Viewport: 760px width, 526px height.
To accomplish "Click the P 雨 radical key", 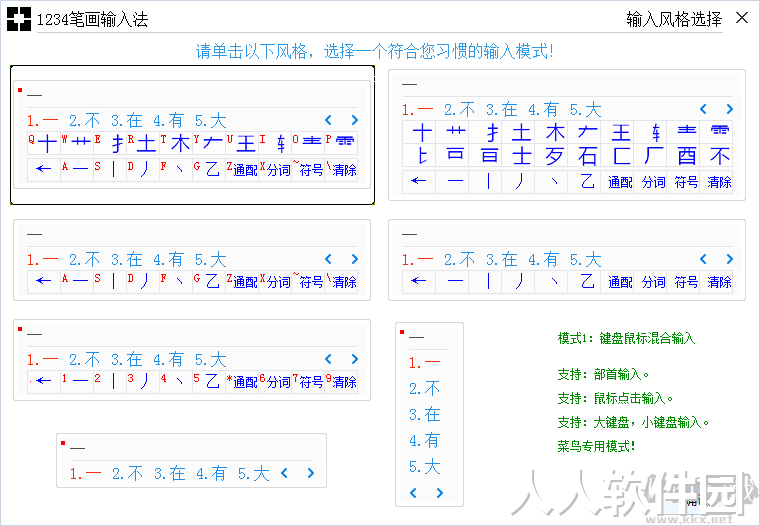I will coord(341,143).
